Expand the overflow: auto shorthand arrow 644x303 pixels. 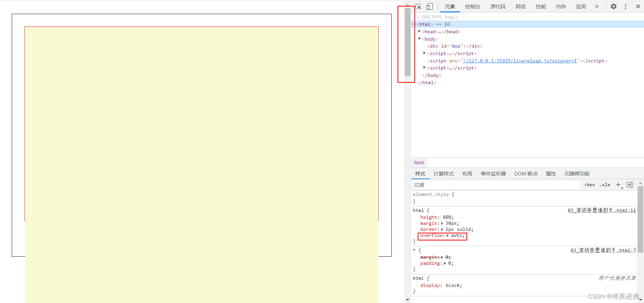(x=448, y=236)
